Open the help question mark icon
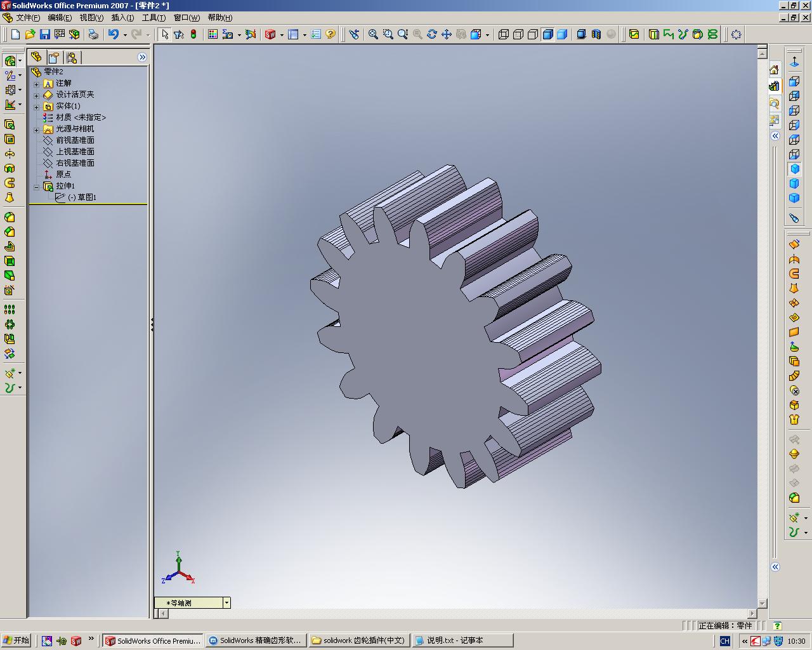 pos(331,34)
